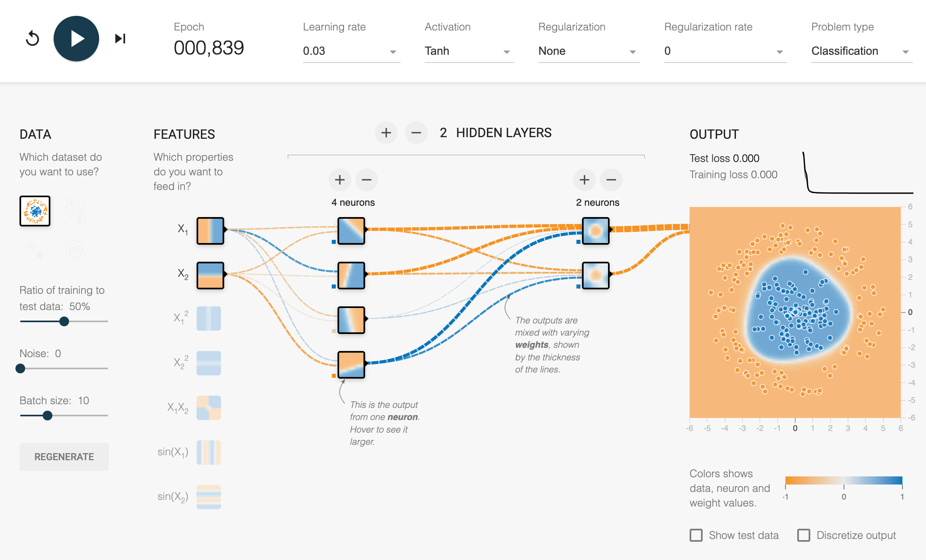The height and width of the screenshot is (560, 926).
Task: Remove neuron from second hidden layer
Action: pyautogui.click(x=611, y=180)
